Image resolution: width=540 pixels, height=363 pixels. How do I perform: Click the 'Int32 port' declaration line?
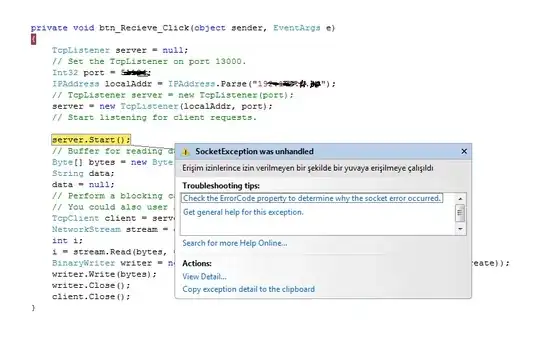[101, 73]
